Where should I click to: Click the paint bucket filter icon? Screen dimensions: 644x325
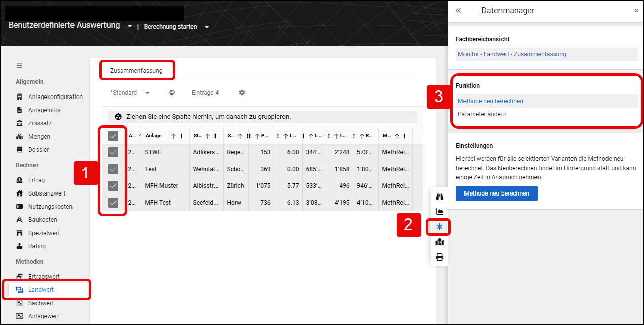pos(172,93)
